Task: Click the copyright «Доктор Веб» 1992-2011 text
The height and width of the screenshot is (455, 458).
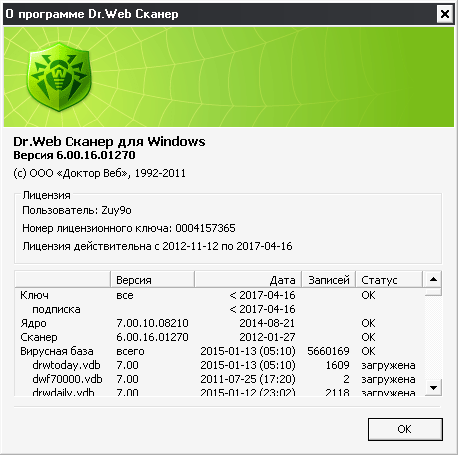Action: pyautogui.click(x=99, y=173)
